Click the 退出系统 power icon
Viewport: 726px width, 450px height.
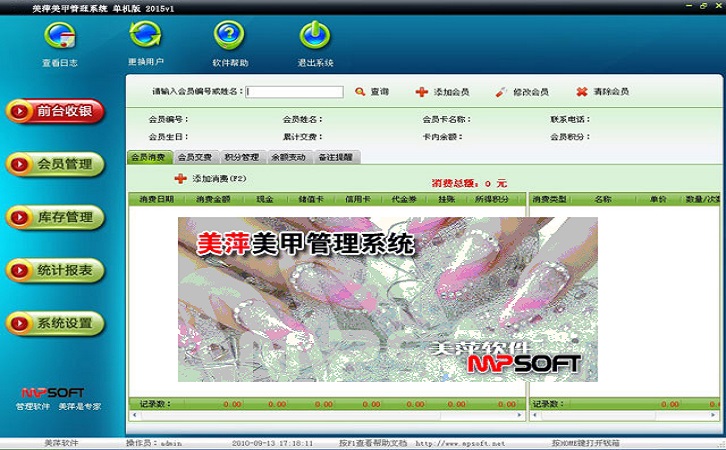click(x=315, y=35)
